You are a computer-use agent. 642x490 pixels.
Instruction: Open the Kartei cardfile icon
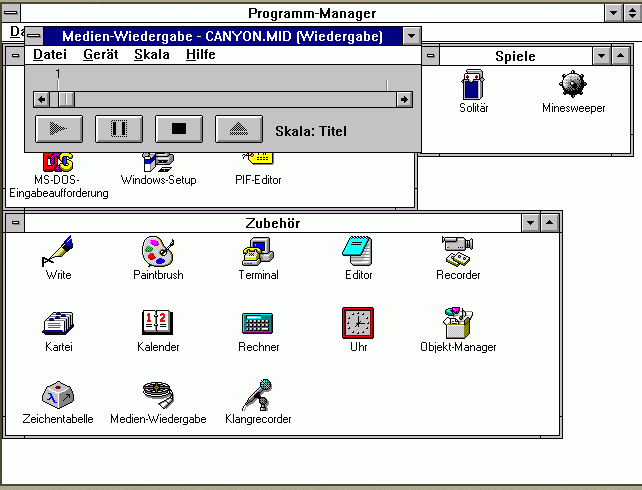pyautogui.click(x=58, y=323)
